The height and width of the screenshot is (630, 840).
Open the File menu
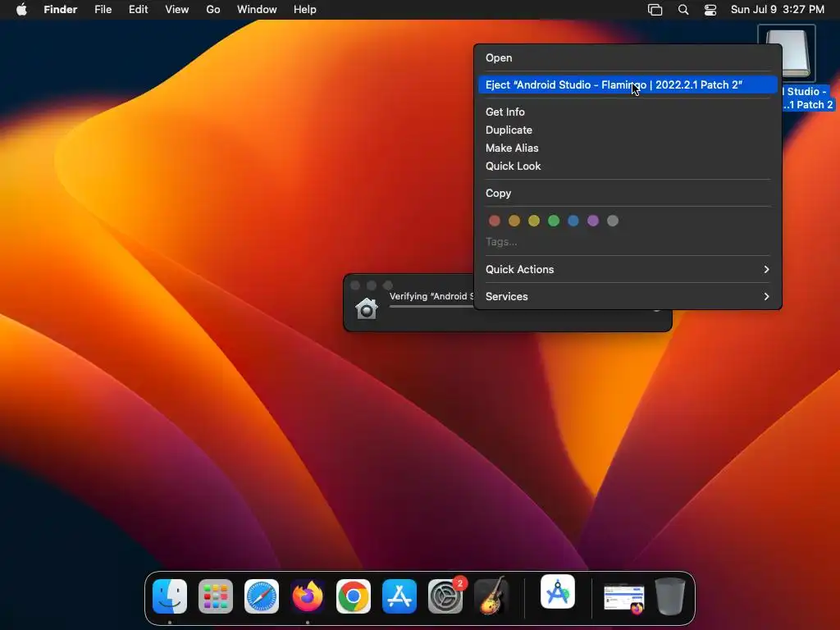(103, 10)
